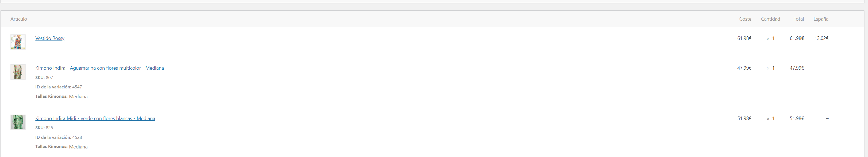Click variation ID 4528 text

tap(59, 137)
